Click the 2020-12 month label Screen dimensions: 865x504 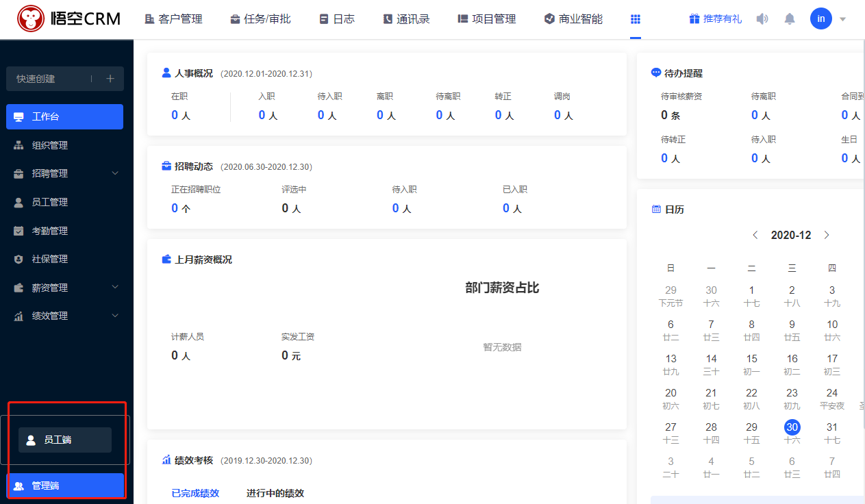[791, 235]
